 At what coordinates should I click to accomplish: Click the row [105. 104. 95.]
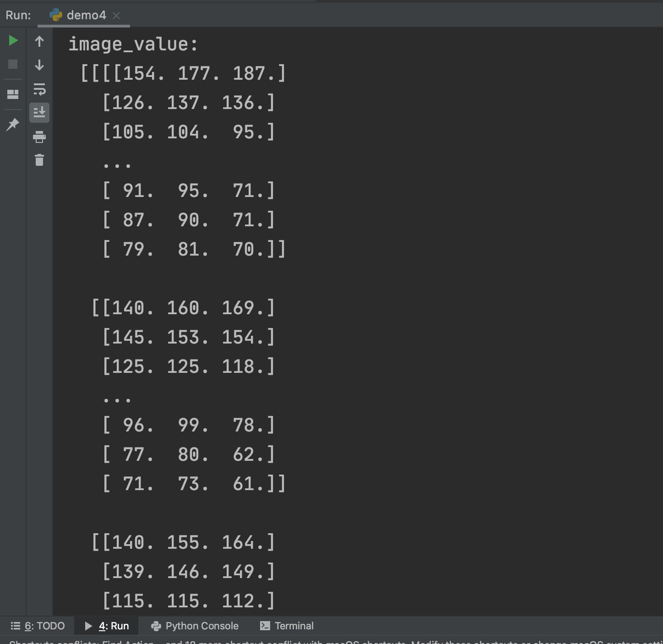click(189, 132)
